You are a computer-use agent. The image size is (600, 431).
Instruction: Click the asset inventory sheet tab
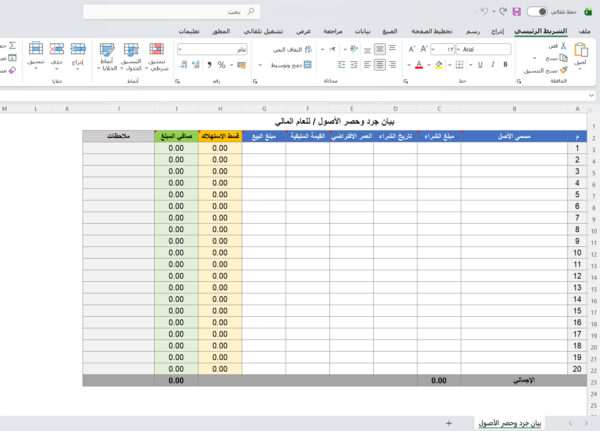tap(510, 423)
